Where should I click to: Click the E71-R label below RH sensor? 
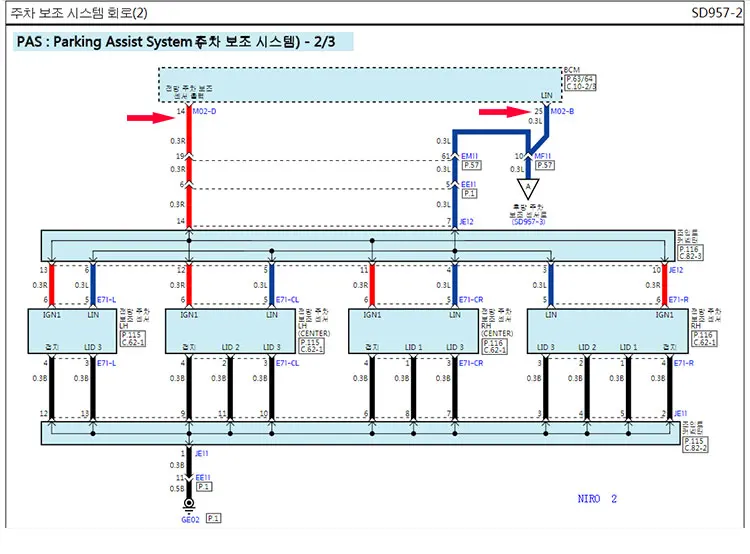tap(684, 363)
